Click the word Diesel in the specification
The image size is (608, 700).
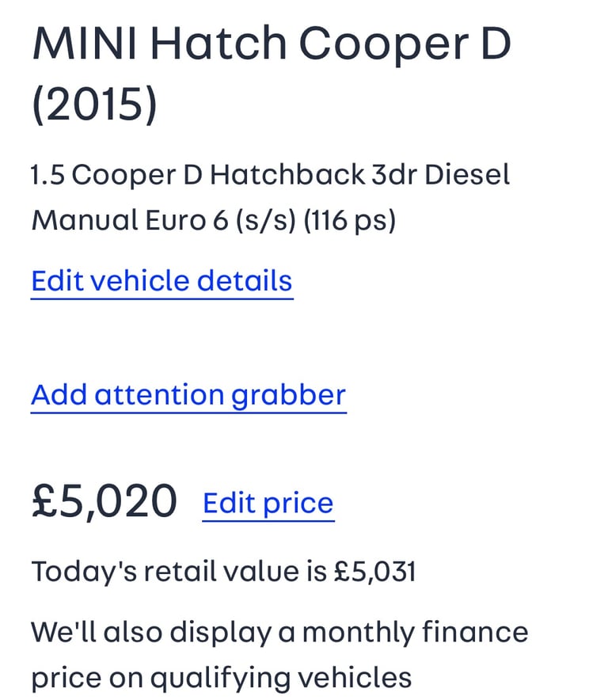[x=467, y=175]
